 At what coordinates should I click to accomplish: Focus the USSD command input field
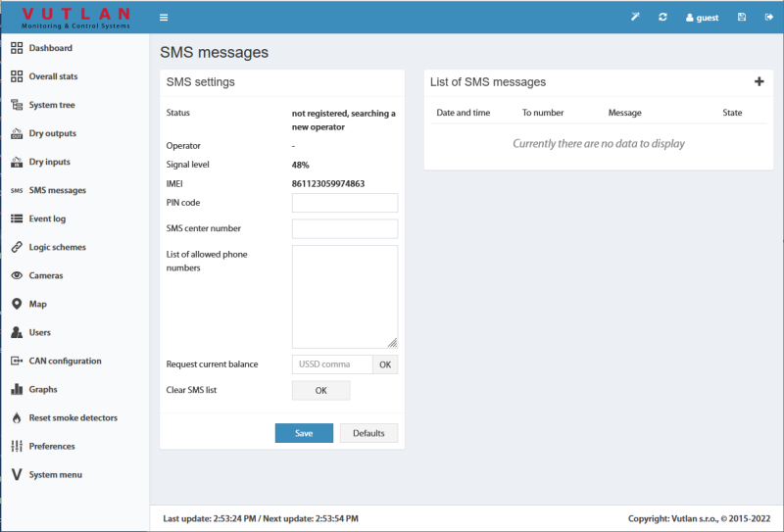332,364
